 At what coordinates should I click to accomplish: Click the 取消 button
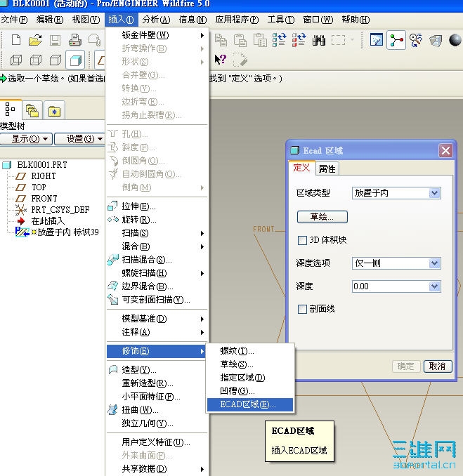438,366
